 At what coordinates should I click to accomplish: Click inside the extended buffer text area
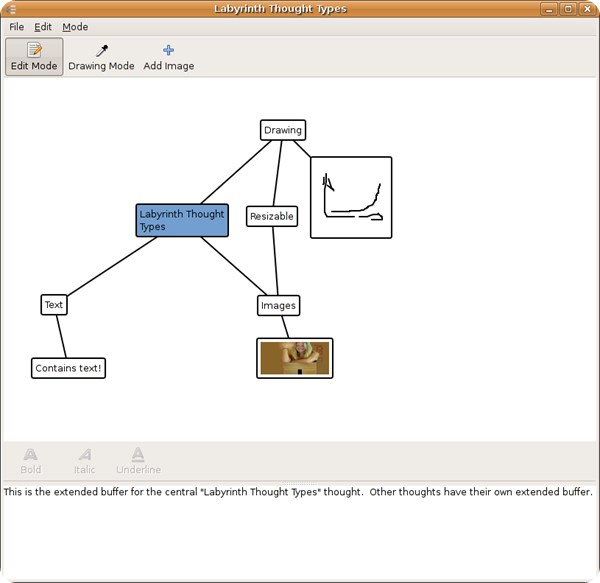[300, 530]
